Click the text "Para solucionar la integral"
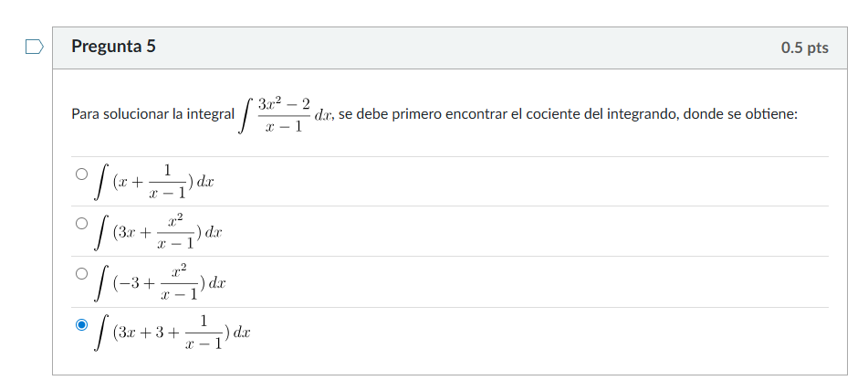Screen dimensions: 868x391 [152, 116]
